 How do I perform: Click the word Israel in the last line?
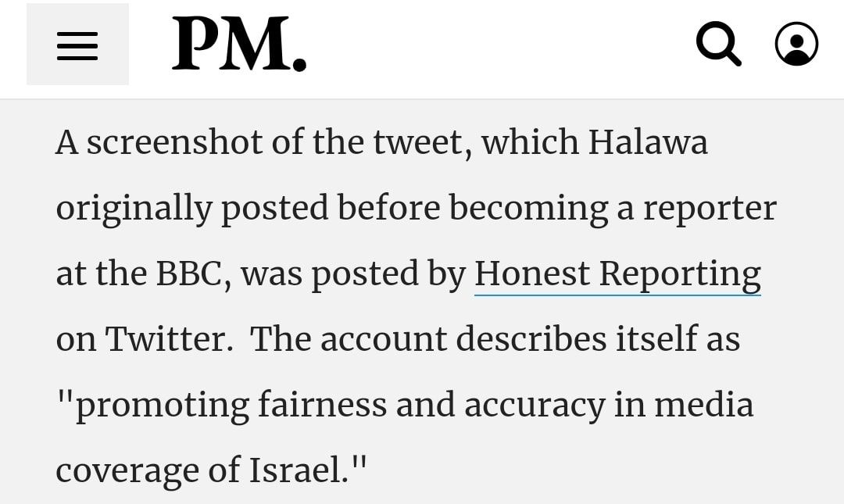click(x=295, y=470)
